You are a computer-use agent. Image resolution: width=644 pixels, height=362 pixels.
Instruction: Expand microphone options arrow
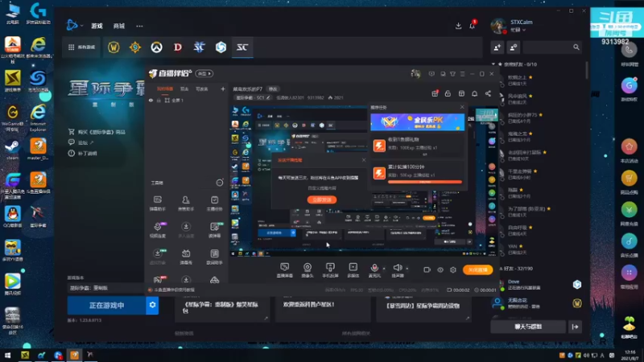pyautogui.click(x=384, y=269)
